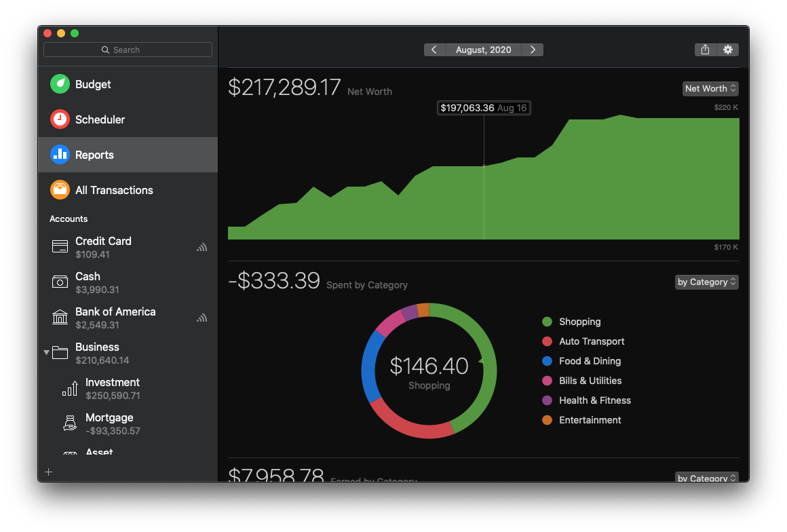Click the Credit Card sync icon

(201, 247)
